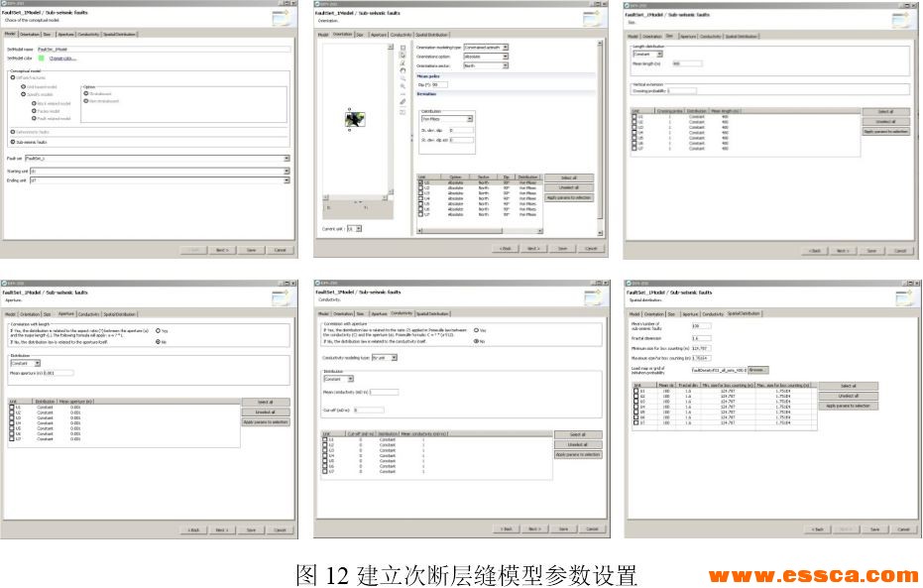Expand the Fault set dropdown
Viewport: 923px width, 588px height.
(x=287, y=158)
